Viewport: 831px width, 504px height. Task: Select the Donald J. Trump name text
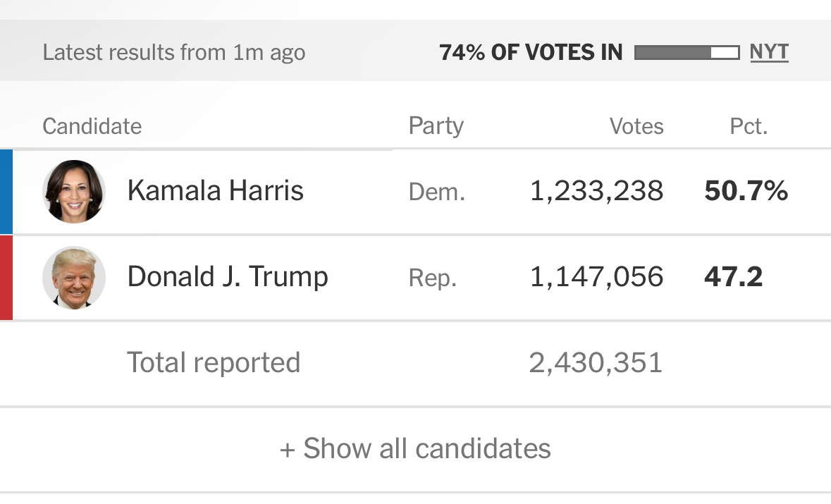click(228, 277)
